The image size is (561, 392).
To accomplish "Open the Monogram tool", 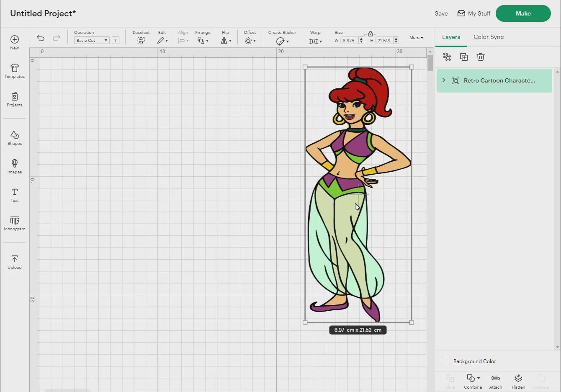I will pos(15,223).
